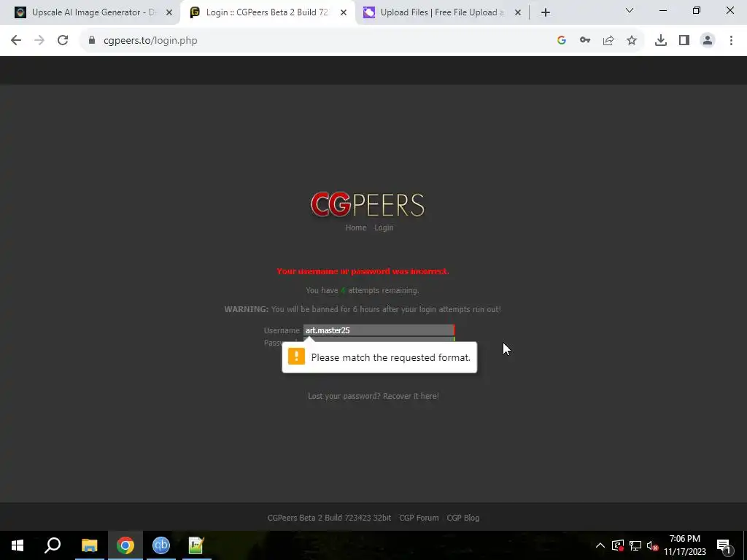Open the Login link below the logo
This screenshot has width=747, height=560.
tap(384, 227)
